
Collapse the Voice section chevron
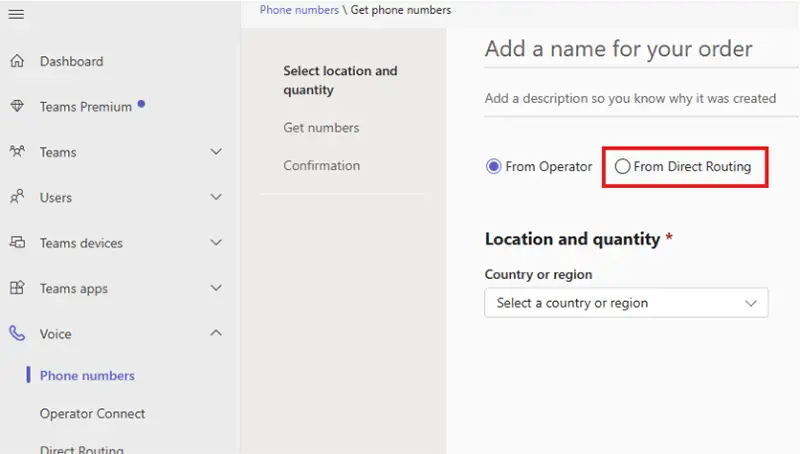pos(216,333)
